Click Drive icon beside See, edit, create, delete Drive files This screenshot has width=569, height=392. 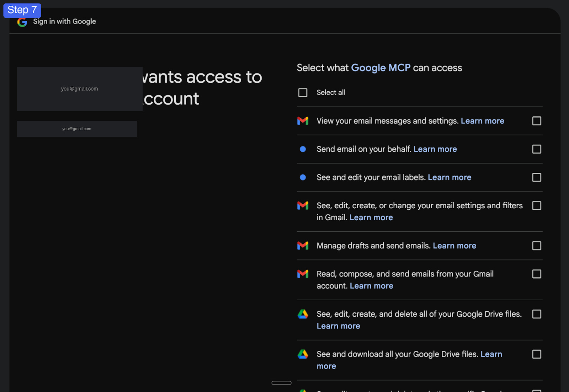(x=303, y=314)
